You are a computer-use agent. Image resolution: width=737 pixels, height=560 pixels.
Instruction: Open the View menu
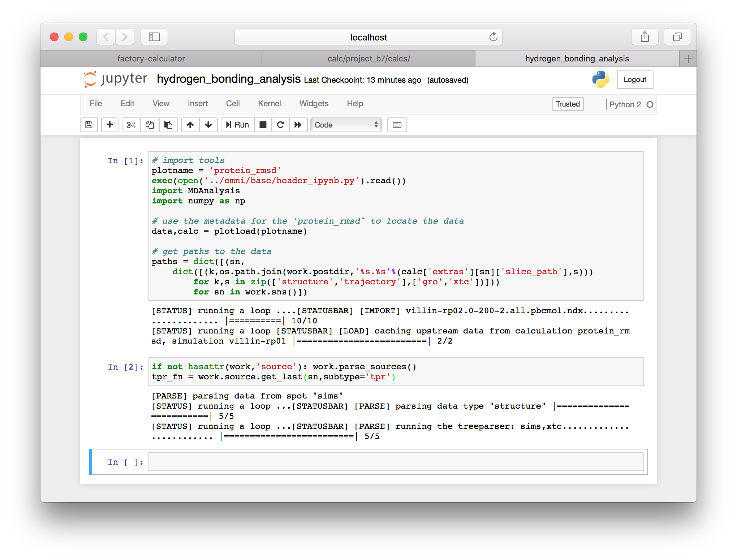pos(161,104)
